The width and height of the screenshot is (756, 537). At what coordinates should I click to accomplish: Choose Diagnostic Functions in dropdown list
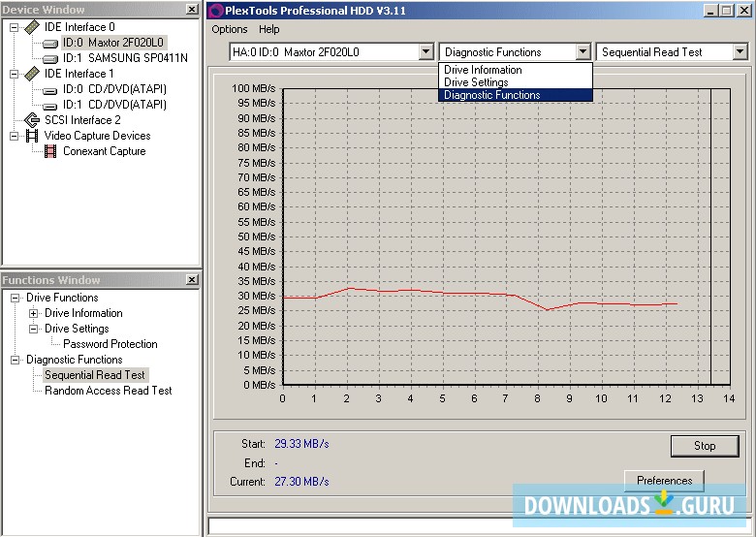pos(515,95)
